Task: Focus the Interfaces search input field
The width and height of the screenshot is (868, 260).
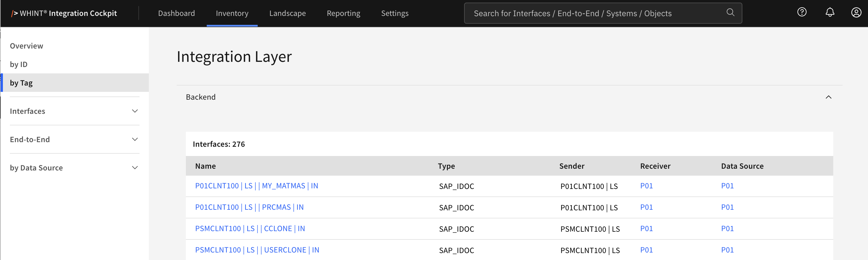Action: point(593,14)
